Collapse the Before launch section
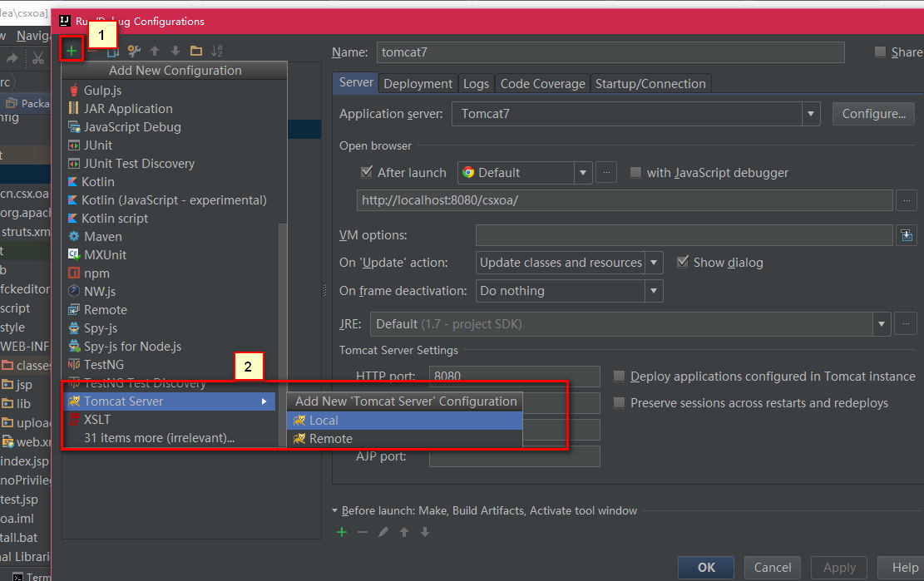Image resolution: width=924 pixels, height=581 pixels. click(x=334, y=510)
